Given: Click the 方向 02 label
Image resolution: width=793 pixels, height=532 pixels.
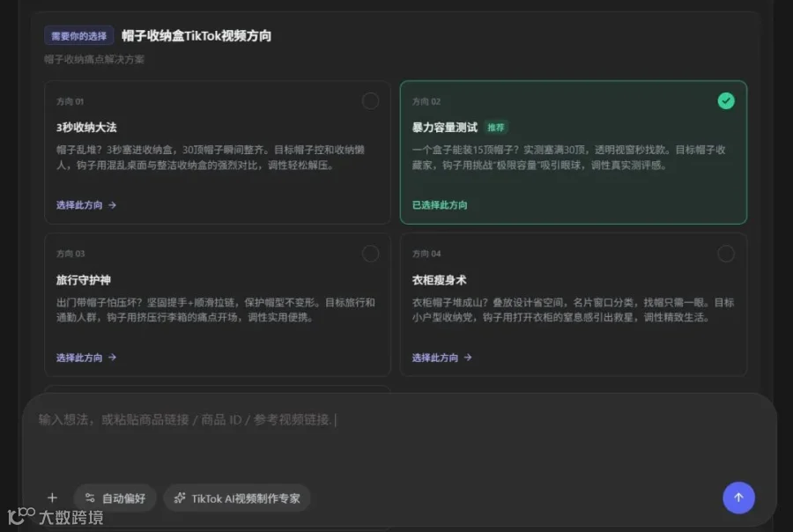Looking at the screenshot, I should 426,101.
